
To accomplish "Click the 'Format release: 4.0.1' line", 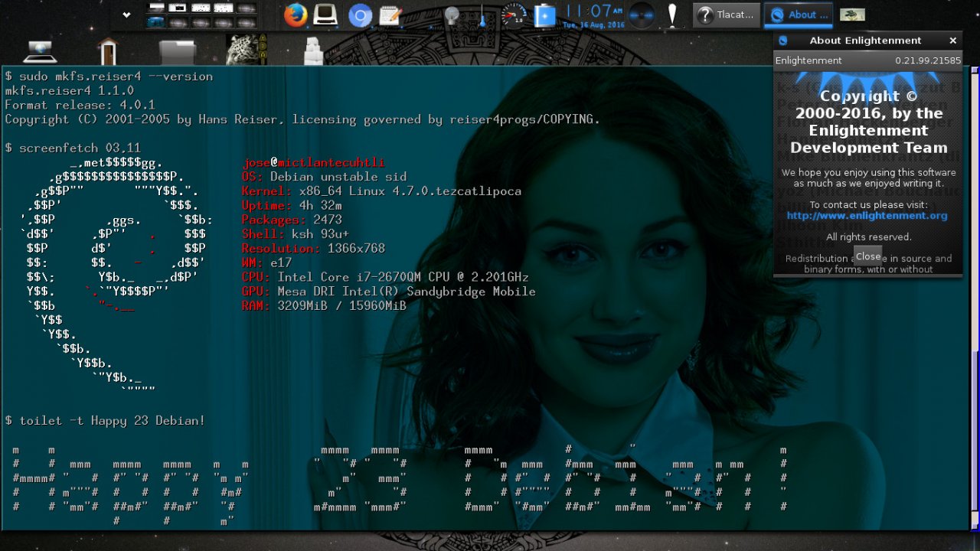I will [80, 105].
